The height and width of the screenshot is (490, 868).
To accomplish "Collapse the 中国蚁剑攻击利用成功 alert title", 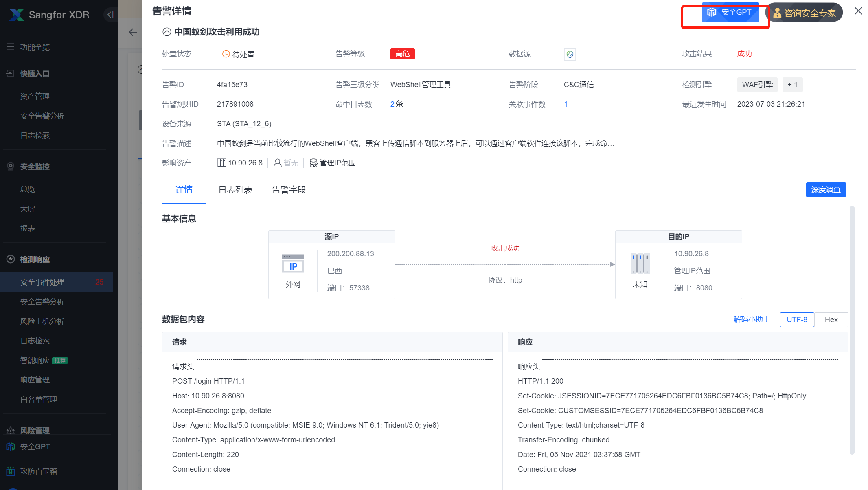I will coord(167,31).
